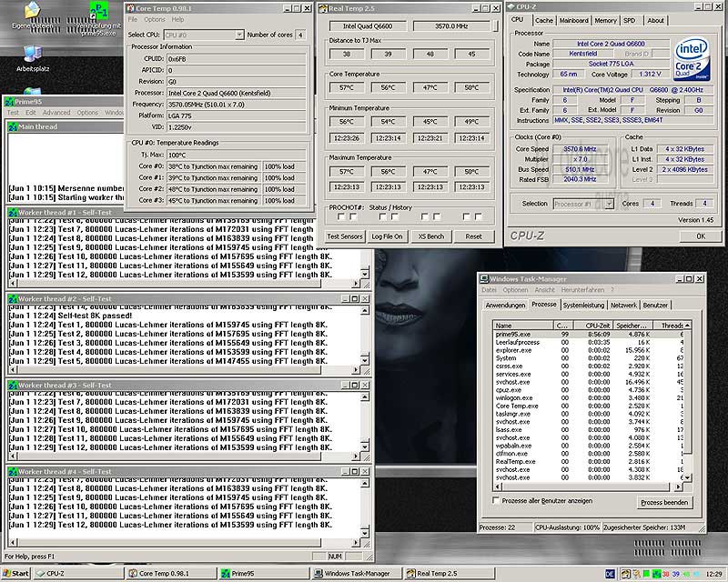This screenshot has height=582, width=728.
Task: Toggle the rightmost PROCHOT# checkbox in Real Temp
Action: click(479, 216)
